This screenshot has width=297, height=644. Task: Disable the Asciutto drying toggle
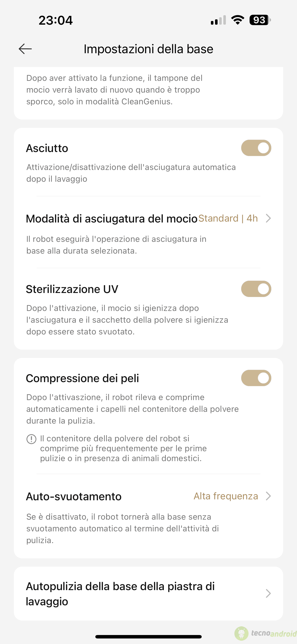click(x=256, y=148)
